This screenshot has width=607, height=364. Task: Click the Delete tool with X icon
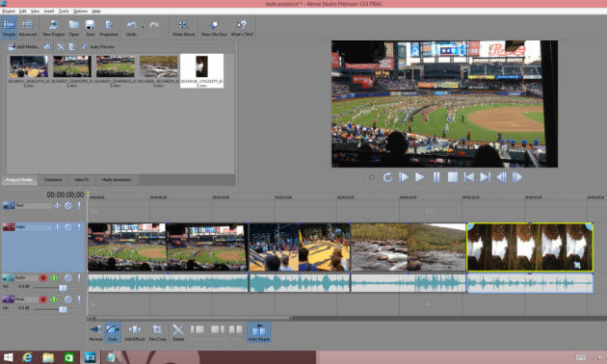point(178,332)
